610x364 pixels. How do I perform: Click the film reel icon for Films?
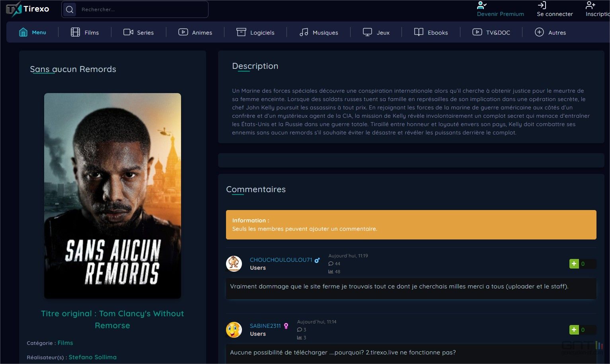pyautogui.click(x=75, y=32)
